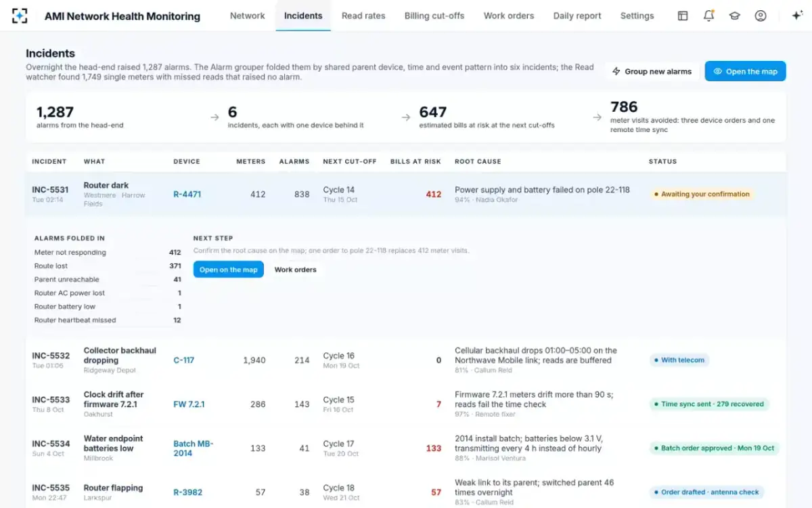Screen dimensions: 812x508
Task: Click the ALARMS column header
Action: pyautogui.click(x=294, y=162)
